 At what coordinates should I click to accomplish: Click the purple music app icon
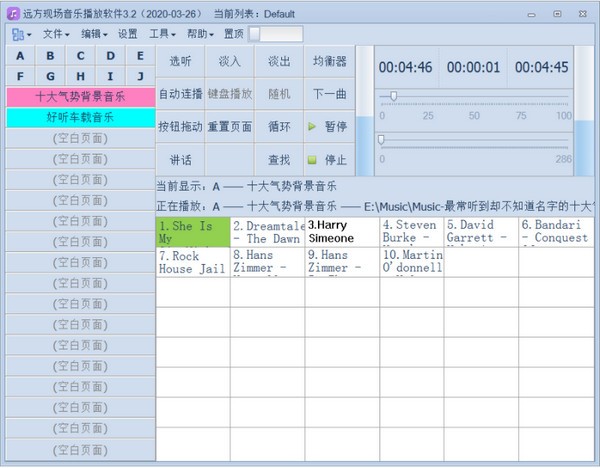[x=13, y=14]
